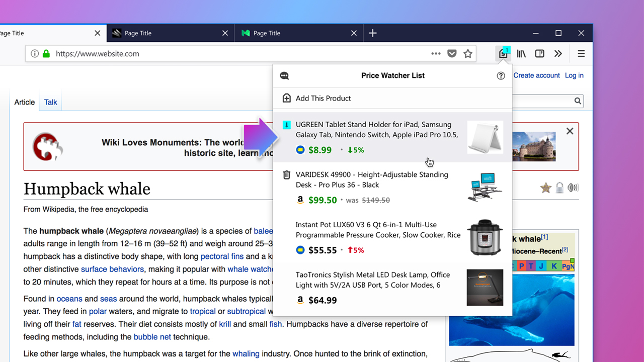Click the Instant Pot product thumbnail
This screenshot has height=362, width=644.
(485, 237)
